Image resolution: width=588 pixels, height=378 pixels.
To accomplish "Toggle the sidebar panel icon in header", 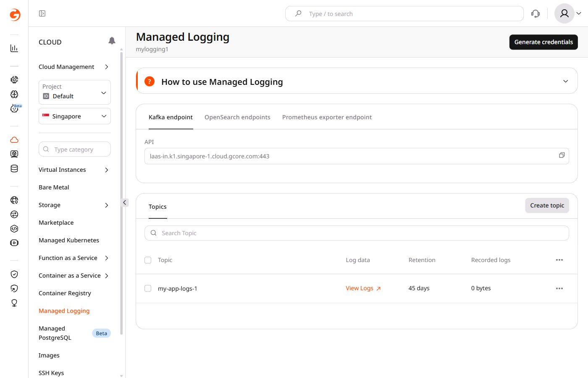I will [x=42, y=13].
